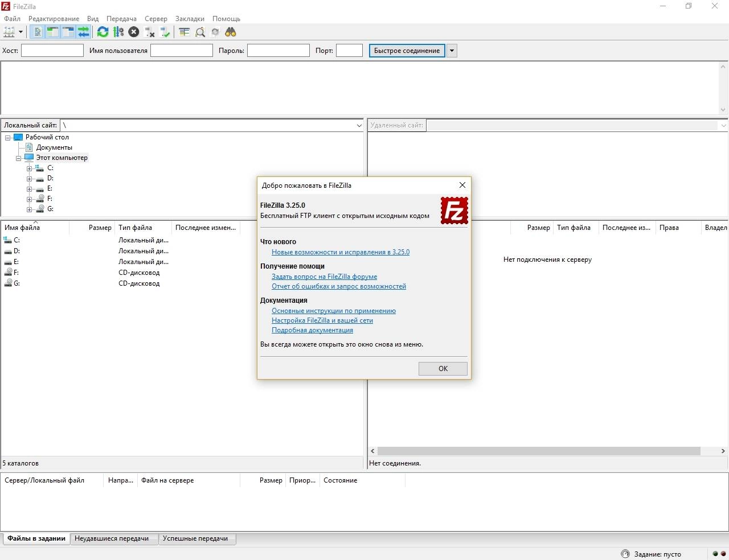The height and width of the screenshot is (560, 729).
Task: Select the E: drive icon in file list
Action: point(8,262)
